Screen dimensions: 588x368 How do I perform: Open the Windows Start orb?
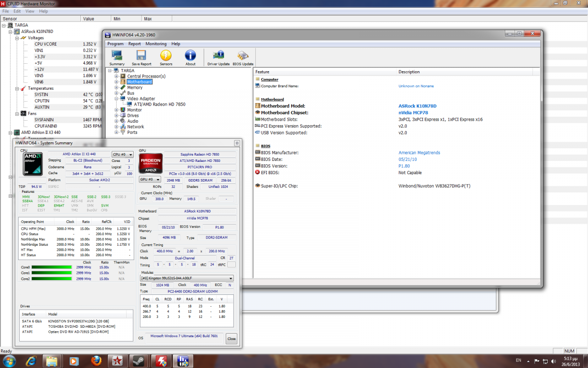[10, 361]
